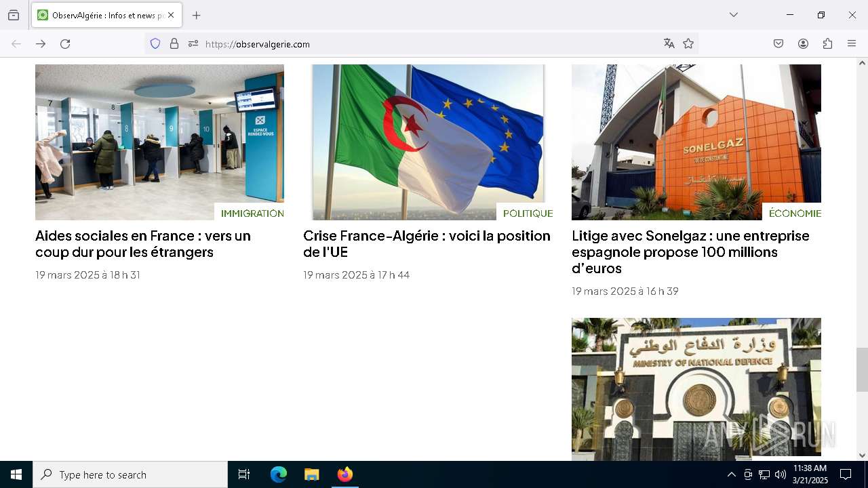Open network status tray icon
Image resolution: width=868 pixels, height=488 pixels.
(764, 474)
